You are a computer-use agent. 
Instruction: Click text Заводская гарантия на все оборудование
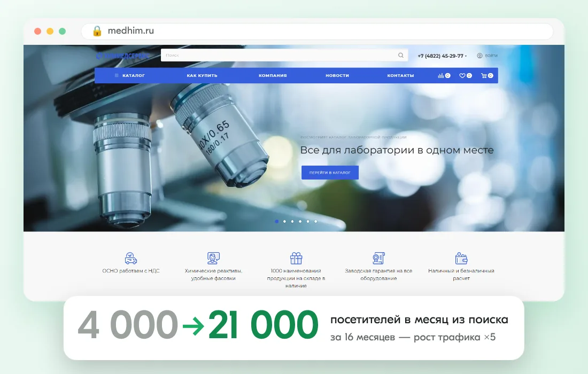click(x=379, y=274)
